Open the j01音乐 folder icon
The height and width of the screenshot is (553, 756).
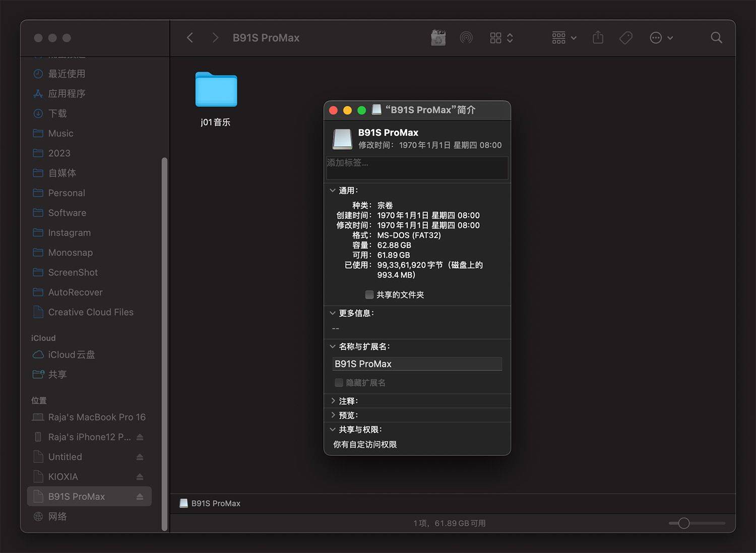coord(216,90)
